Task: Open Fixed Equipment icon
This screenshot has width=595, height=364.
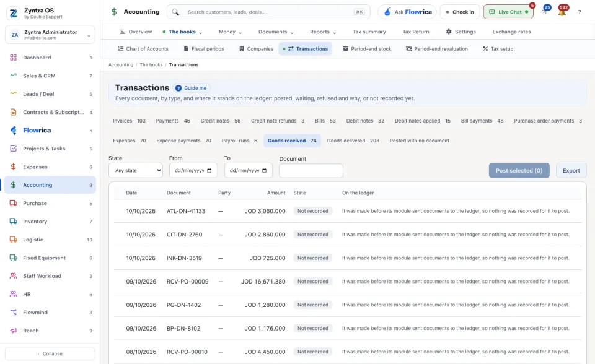Action: point(13,258)
